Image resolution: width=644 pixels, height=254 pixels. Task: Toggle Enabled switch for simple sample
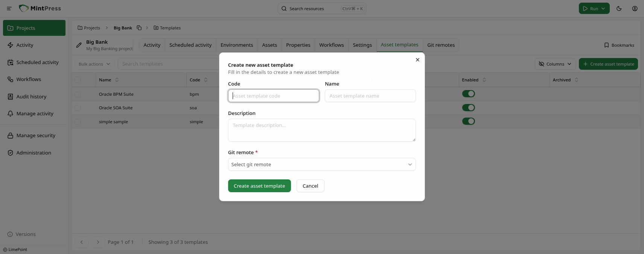[x=468, y=121]
